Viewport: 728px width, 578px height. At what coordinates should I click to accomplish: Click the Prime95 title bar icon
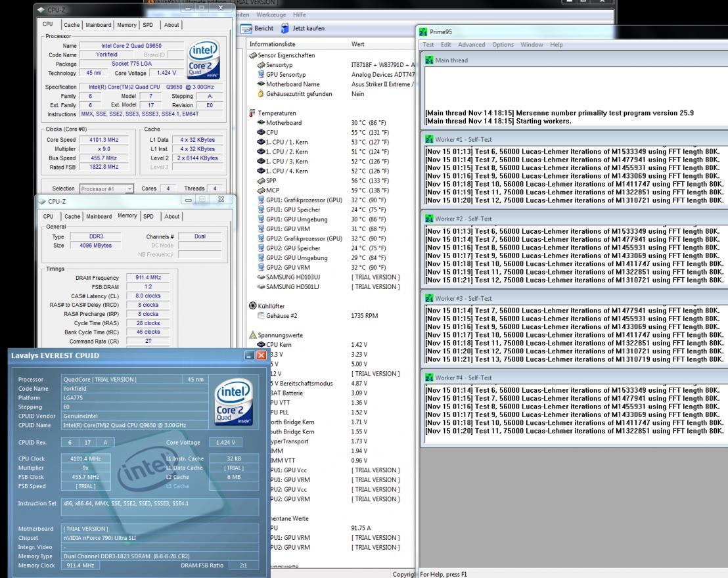pyautogui.click(x=423, y=32)
